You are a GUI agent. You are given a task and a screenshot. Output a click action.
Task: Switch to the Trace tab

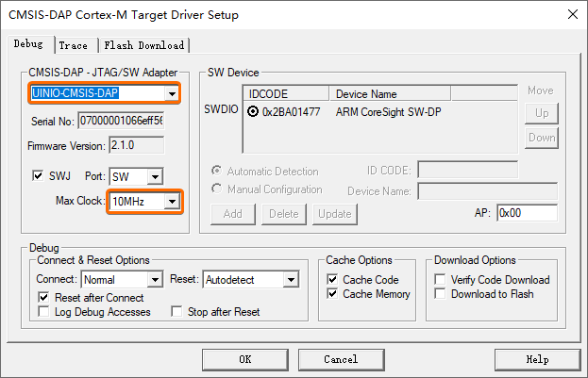pyautogui.click(x=73, y=45)
